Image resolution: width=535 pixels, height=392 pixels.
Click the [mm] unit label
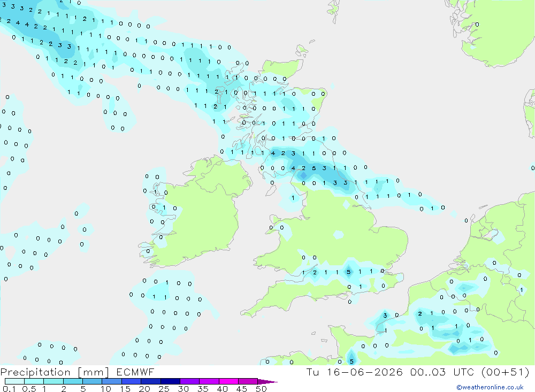coord(94,372)
